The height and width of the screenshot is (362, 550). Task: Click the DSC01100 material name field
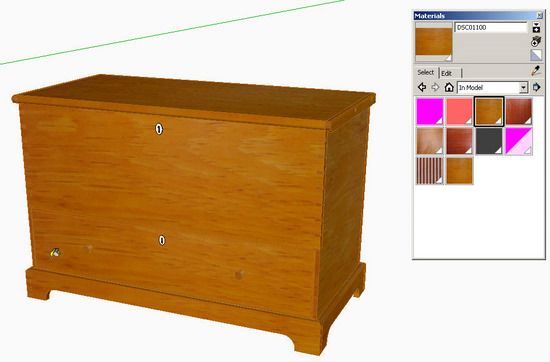tap(491, 27)
